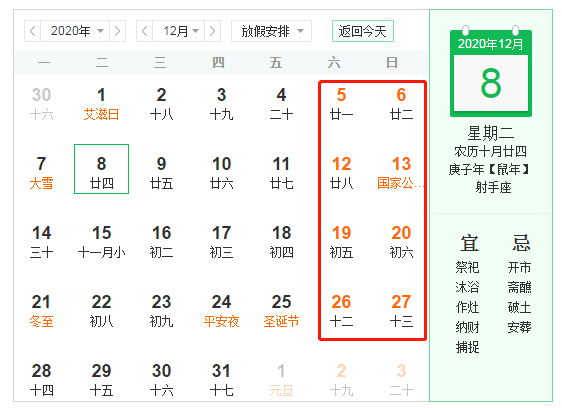Select December 30 十六
Screen dimensions: 562x408
(x=161, y=380)
